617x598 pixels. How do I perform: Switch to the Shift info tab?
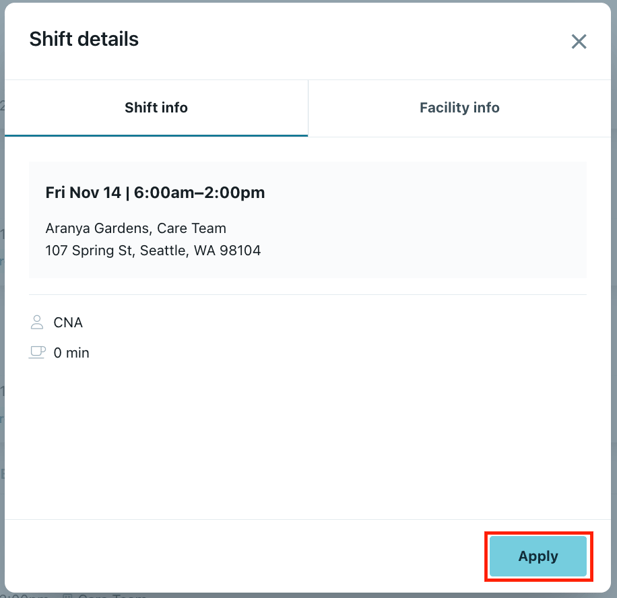tap(156, 108)
